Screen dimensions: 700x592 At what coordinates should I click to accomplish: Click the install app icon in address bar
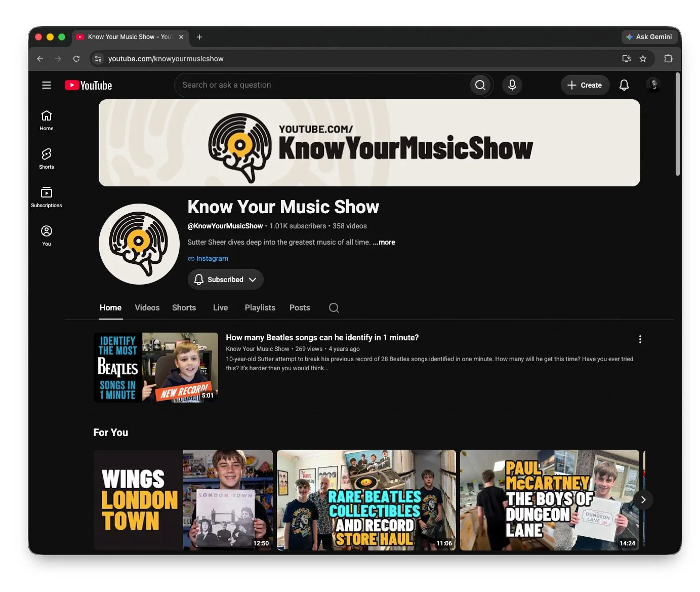click(x=627, y=59)
